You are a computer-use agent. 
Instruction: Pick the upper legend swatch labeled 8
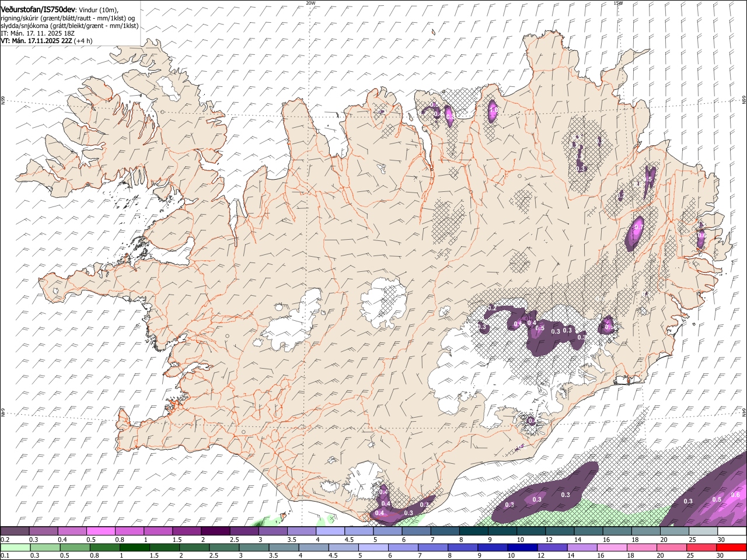474,531
